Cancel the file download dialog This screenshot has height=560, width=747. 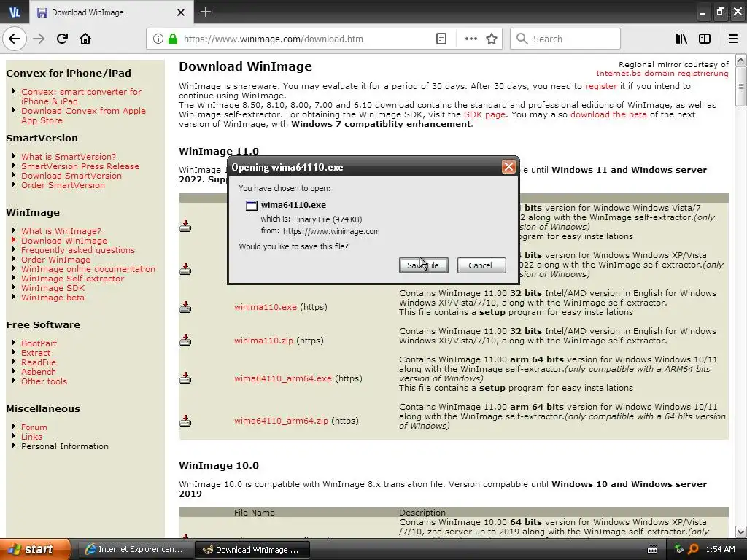[481, 265]
